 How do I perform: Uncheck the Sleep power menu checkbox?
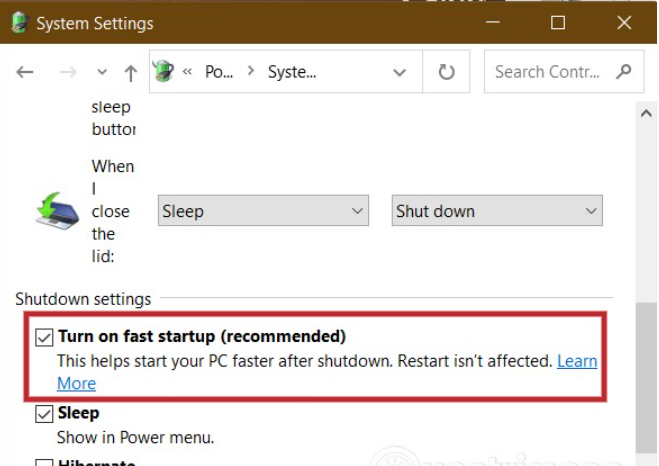(x=44, y=414)
